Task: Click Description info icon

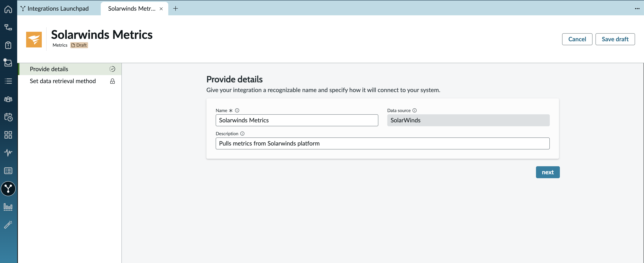Action: click(x=242, y=134)
